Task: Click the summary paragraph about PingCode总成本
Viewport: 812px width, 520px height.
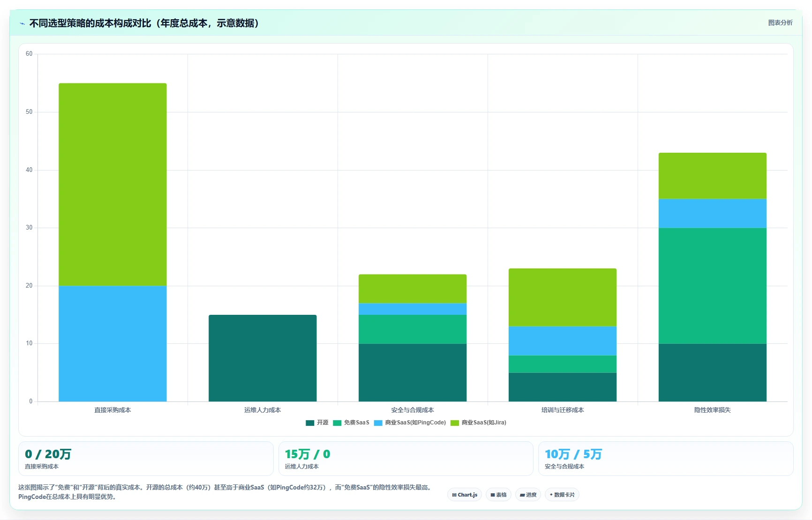Action: (226, 492)
